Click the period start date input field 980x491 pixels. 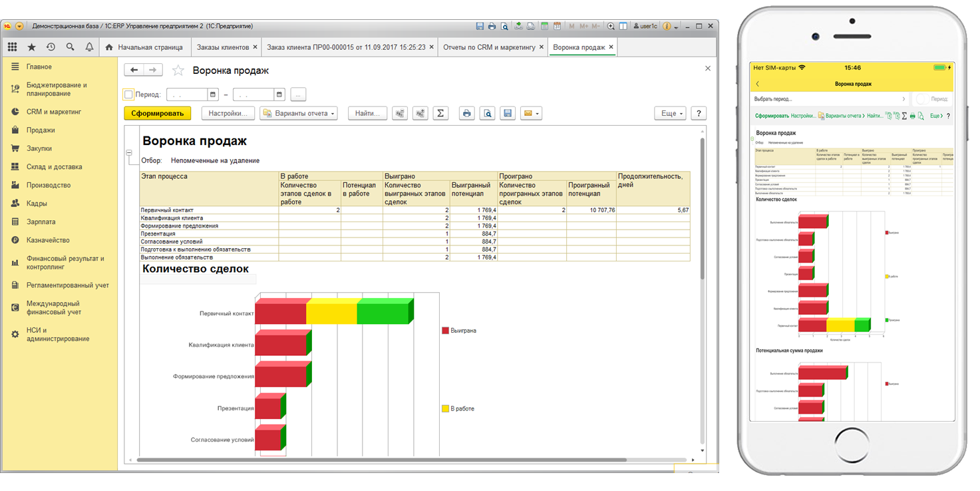pos(187,94)
